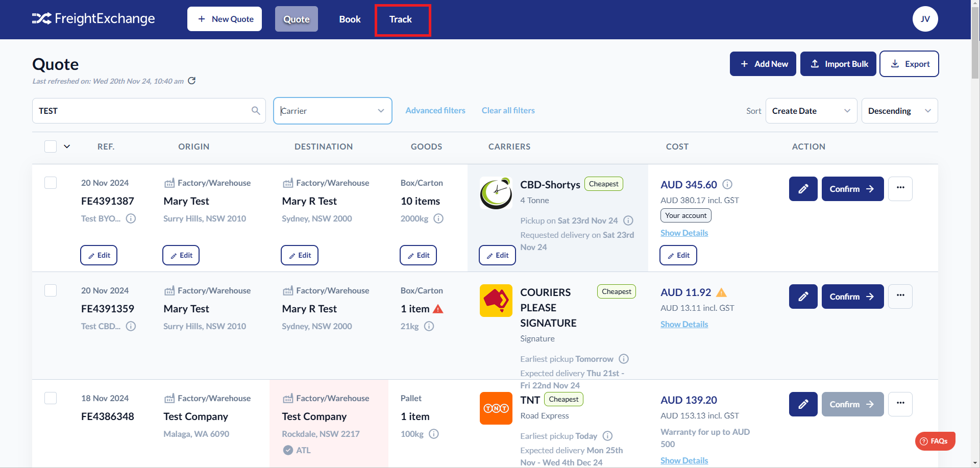Click TNT carrier logo

coord(496,408)
